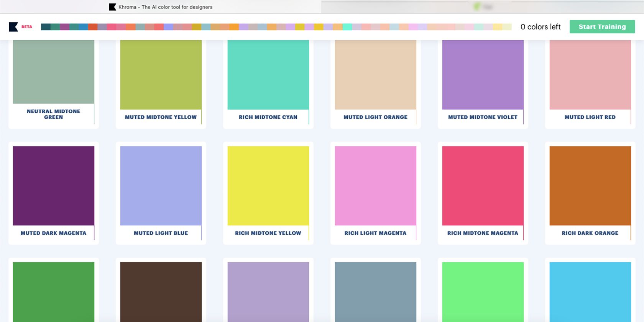Click the Rich Midtone Yellow swatch

(268, 186)
